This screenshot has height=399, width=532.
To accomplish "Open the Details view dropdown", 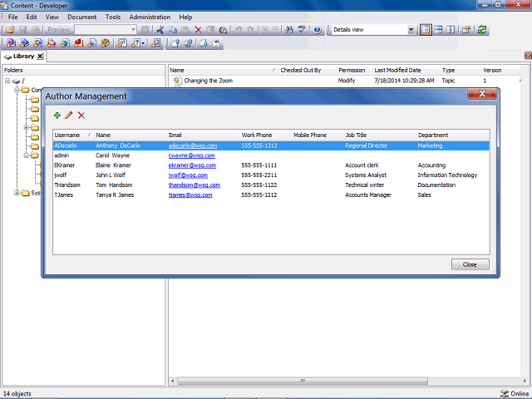I will click(411, 30).
